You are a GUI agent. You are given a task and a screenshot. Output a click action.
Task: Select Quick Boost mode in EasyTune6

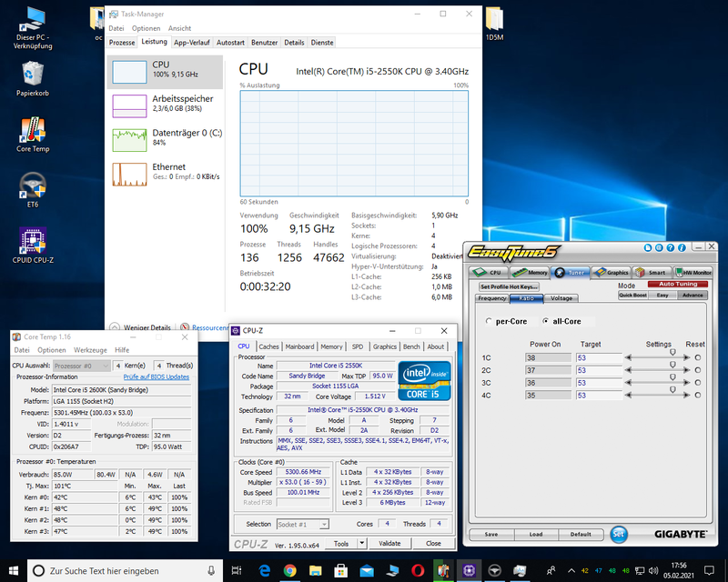pos(632,296)
